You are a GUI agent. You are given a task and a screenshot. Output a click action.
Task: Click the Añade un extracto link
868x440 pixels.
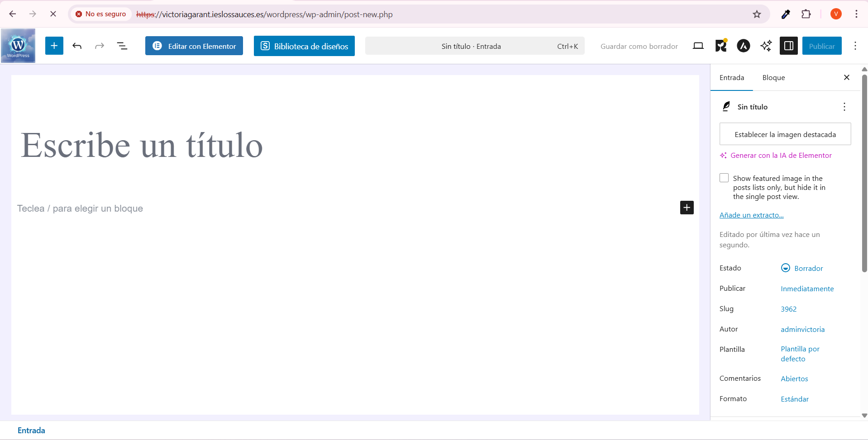point(751,215)
